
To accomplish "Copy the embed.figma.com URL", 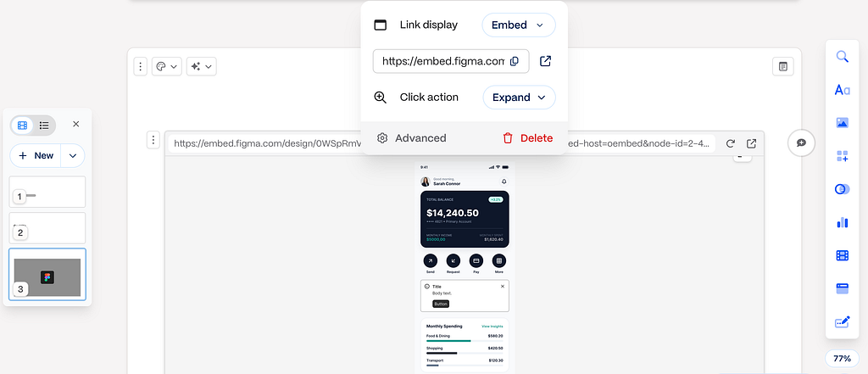I will tap(514, 62).
